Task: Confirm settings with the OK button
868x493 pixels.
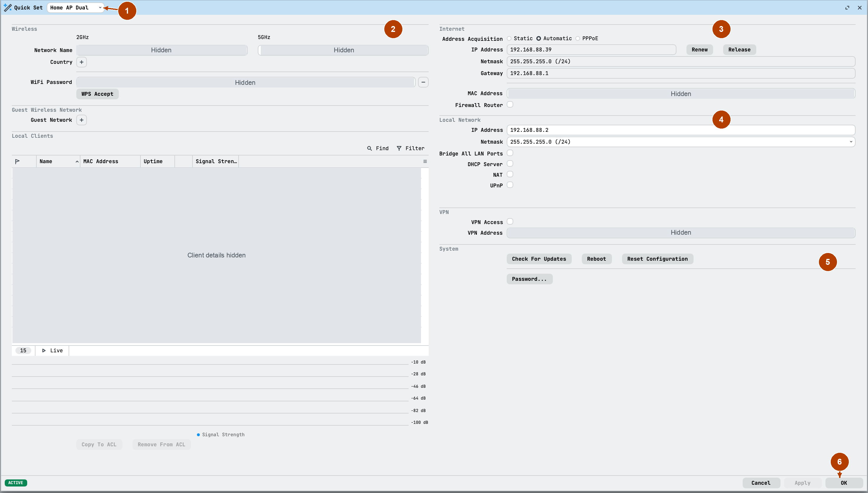Action: point(844,483)
